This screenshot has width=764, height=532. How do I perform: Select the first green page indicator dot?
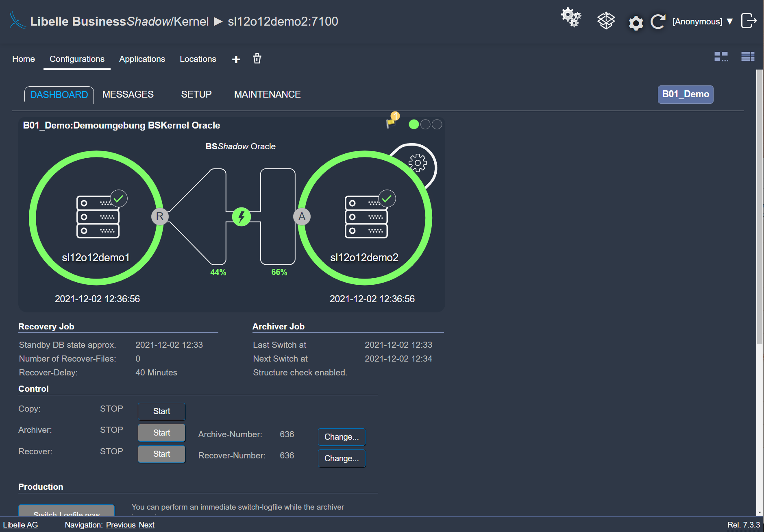[x=414, y=124]
